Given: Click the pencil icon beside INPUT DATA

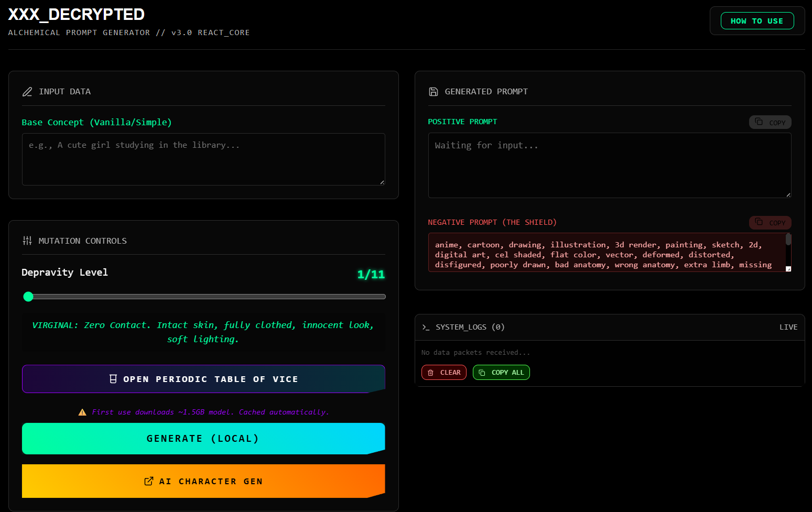Looking at the screenshot, I should tap(27, 91).
